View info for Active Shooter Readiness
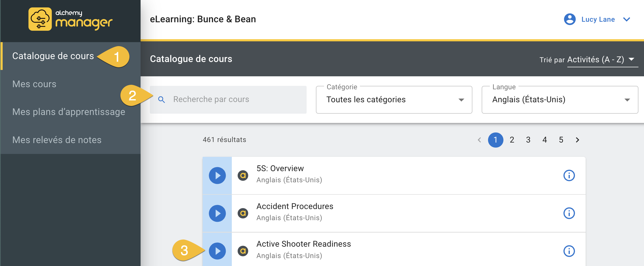The image size is (644, 266). point(569,251)
